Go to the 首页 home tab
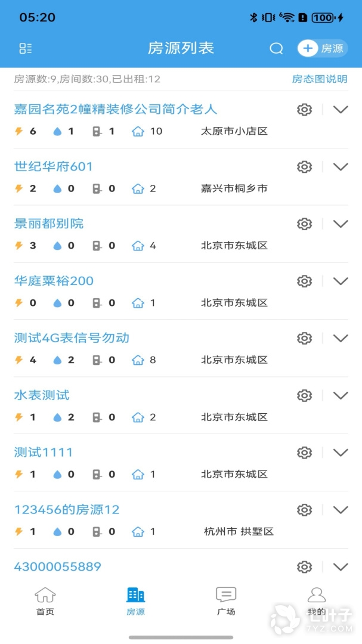Viewport: 362px width, 644px height. 45,598
